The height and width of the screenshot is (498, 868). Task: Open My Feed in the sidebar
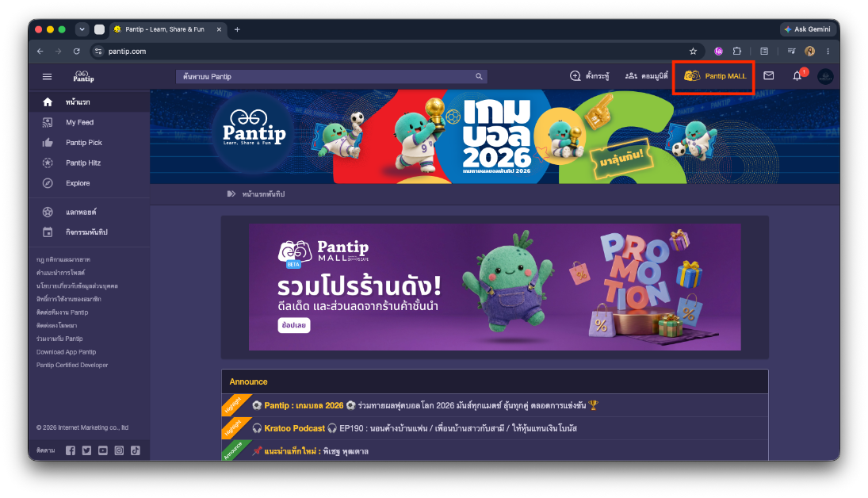point(89,122)
